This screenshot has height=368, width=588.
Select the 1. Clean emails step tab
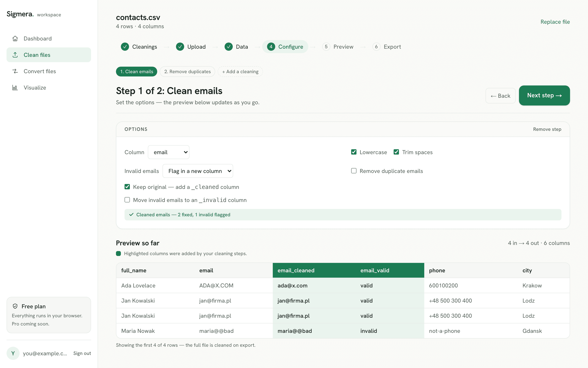tap(137, 72)
